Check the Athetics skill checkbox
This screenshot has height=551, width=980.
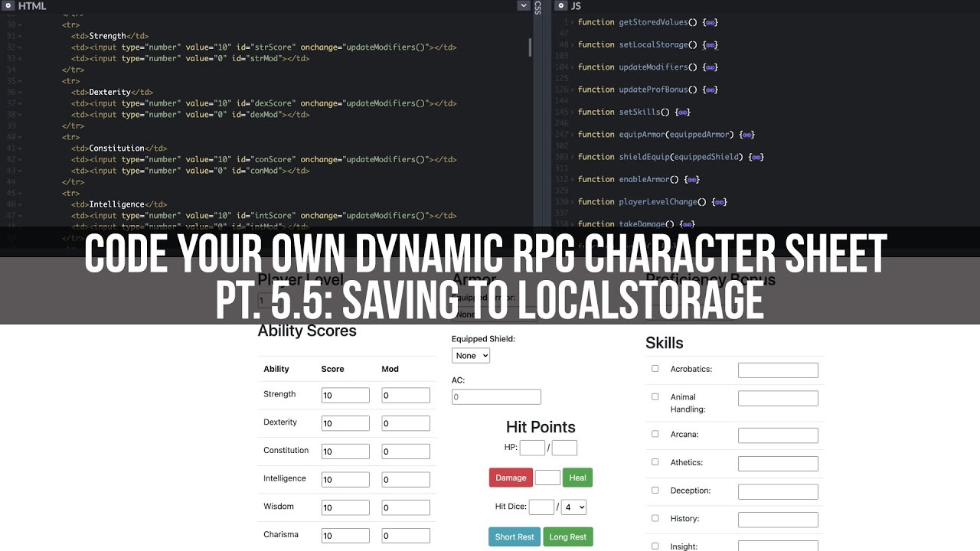point(655,462)
